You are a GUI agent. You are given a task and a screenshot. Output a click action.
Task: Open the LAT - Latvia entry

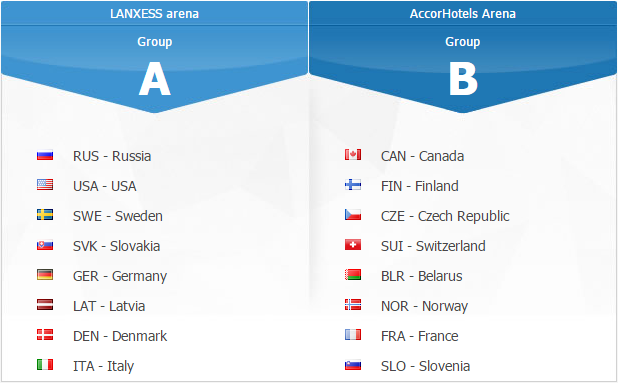coord(109,306)
